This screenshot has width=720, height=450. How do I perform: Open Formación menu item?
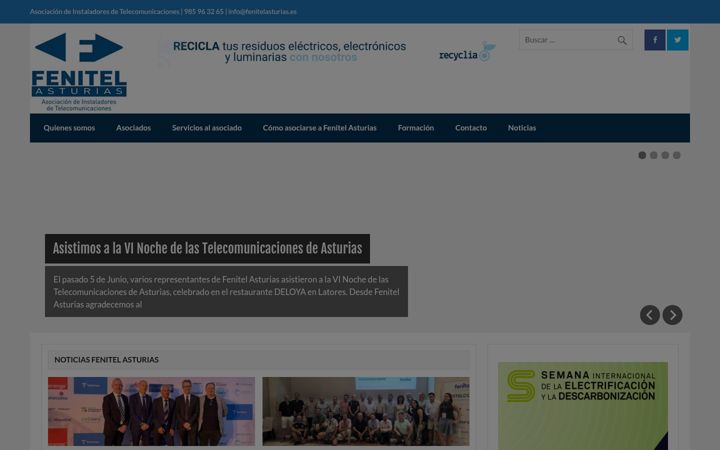click(x=416, y=128)
